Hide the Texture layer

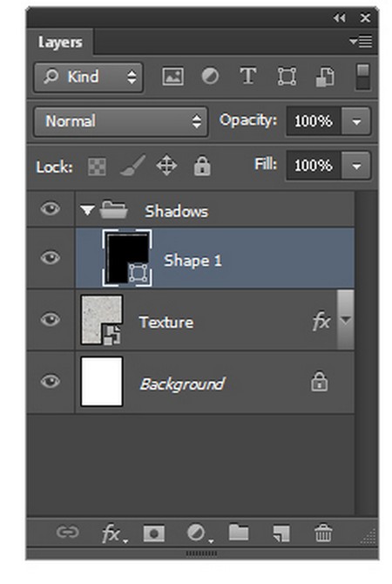point(51,319)
